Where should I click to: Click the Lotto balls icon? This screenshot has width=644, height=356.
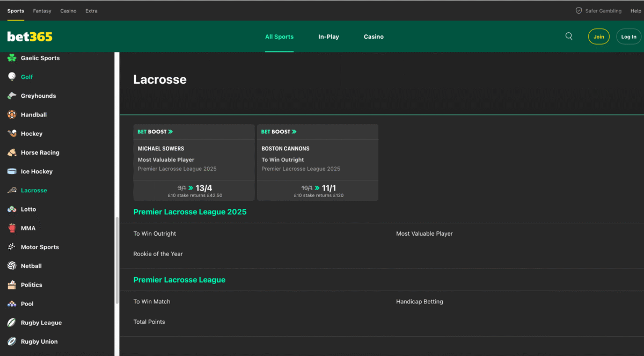[12, 209]
